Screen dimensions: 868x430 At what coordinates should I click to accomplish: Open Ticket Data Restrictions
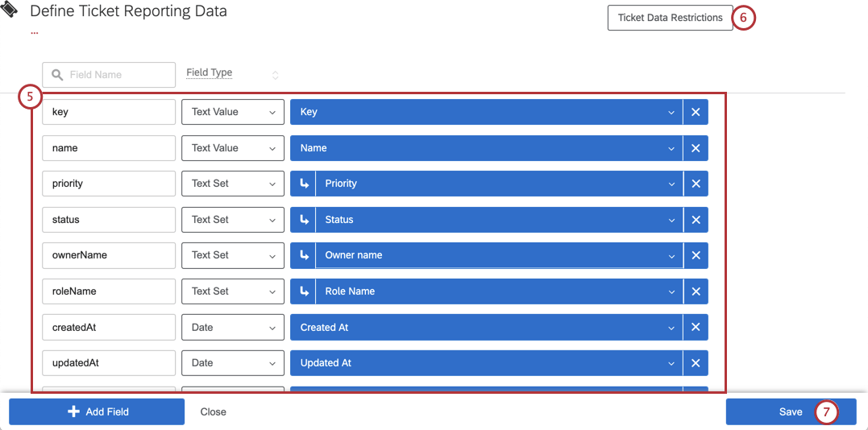click(670, 18)
